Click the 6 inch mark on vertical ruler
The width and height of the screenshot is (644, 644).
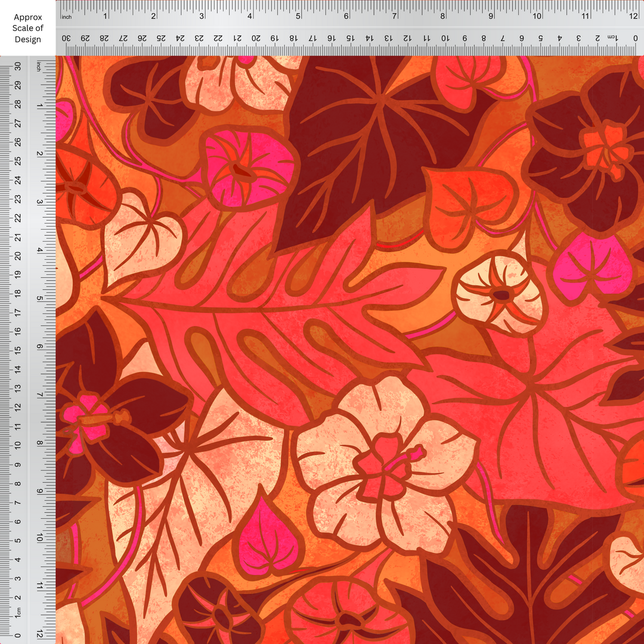pos(39,346)
